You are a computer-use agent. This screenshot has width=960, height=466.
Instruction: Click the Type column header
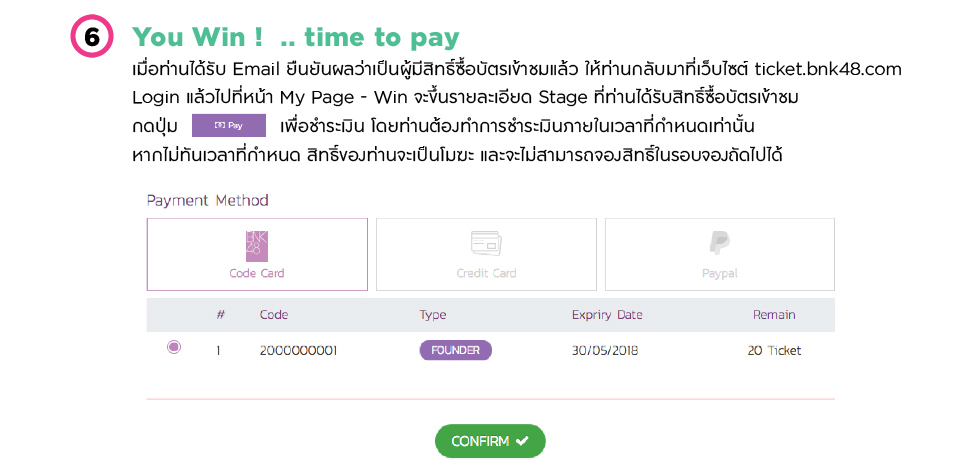pos(433,315)
